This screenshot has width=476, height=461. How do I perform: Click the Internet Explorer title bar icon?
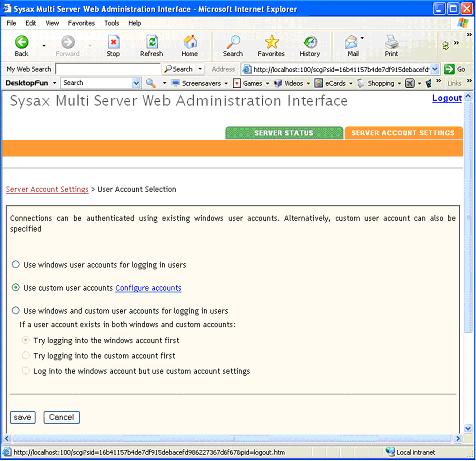[7, 8]
